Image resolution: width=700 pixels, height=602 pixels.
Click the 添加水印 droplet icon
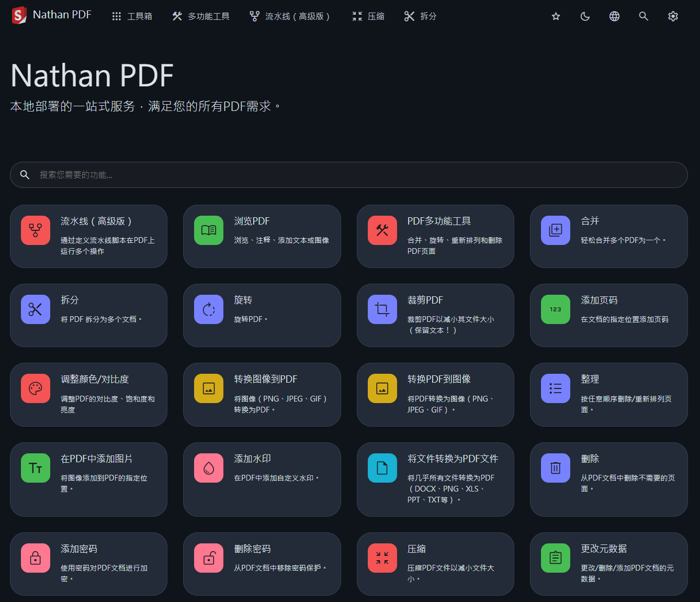pos(209,468)
